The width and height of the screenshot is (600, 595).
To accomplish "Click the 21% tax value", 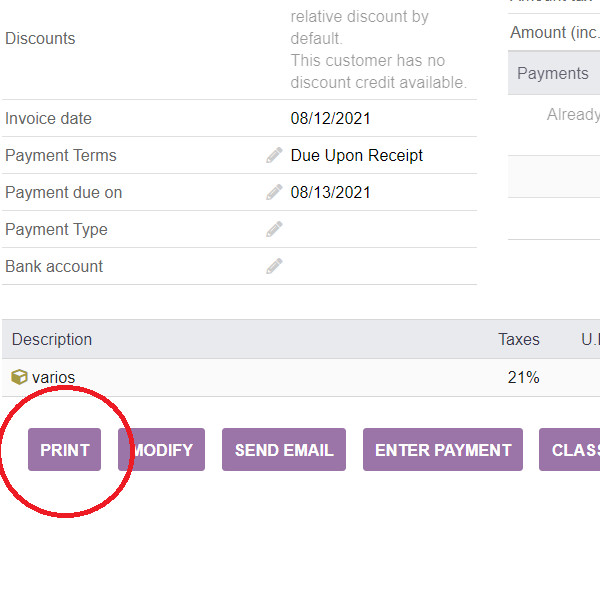I will pos(523,377).
